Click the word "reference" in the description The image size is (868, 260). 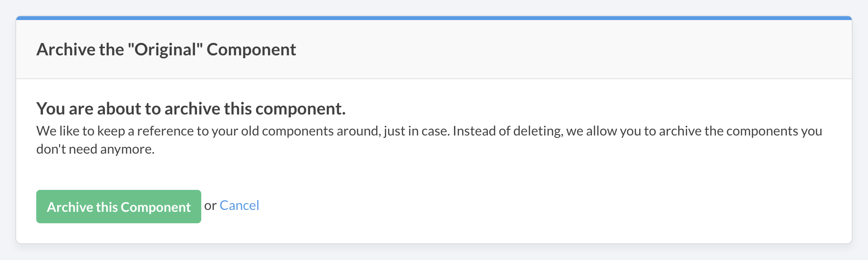(x=165, y=131)
